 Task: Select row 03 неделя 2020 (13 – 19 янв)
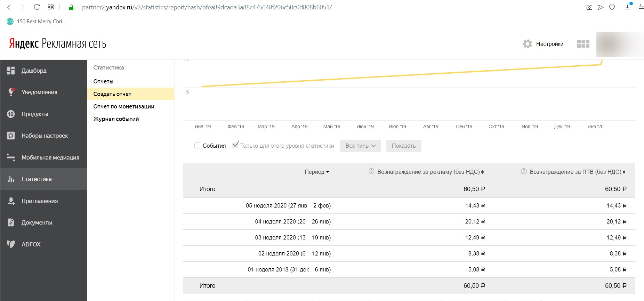pos(409,238)
